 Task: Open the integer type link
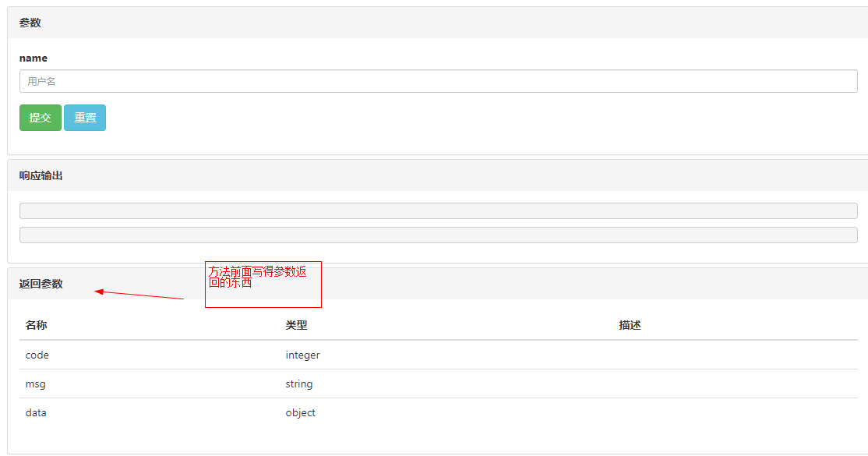tap(302, 355)
